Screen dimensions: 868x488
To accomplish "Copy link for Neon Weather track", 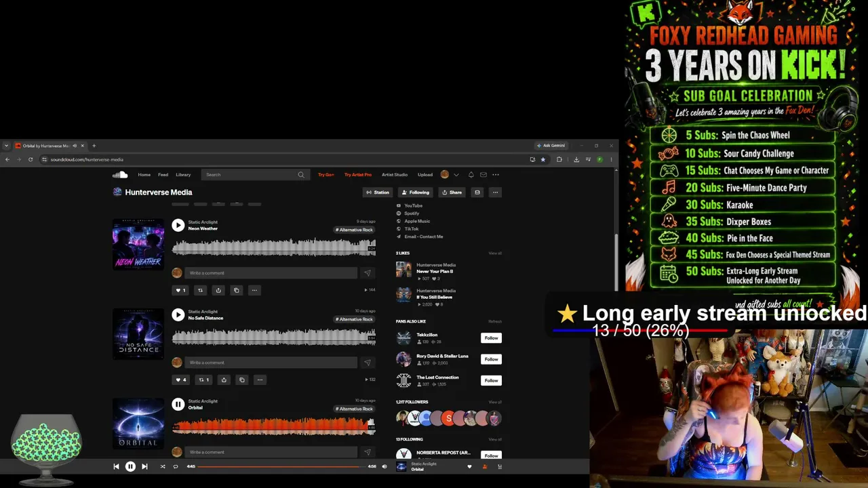I will 236,290.
